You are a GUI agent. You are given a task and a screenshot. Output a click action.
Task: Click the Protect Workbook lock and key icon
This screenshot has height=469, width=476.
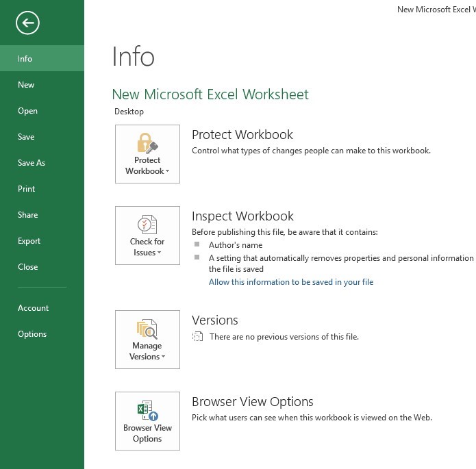pyautogui.click(x=147, y=142)
